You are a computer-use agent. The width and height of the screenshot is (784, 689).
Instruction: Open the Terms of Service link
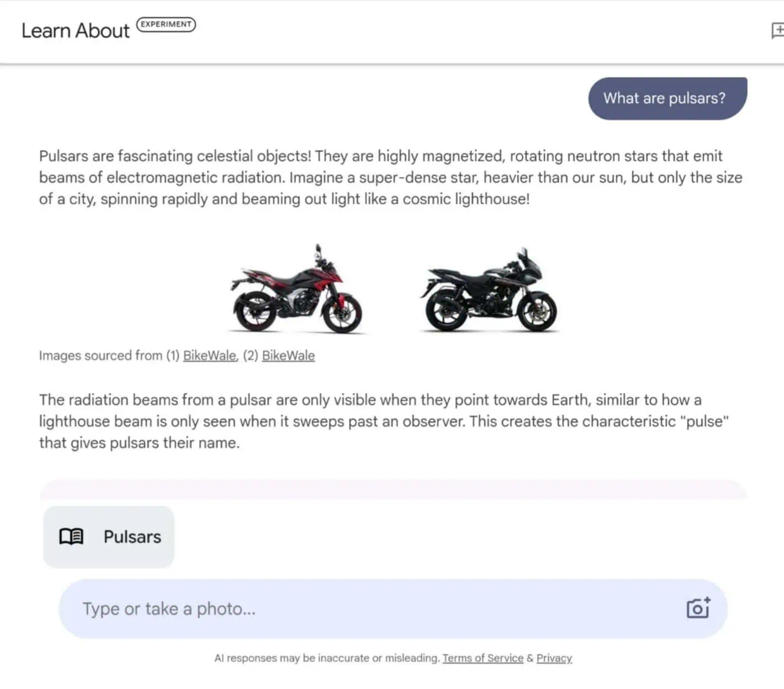tap(483, 658)
